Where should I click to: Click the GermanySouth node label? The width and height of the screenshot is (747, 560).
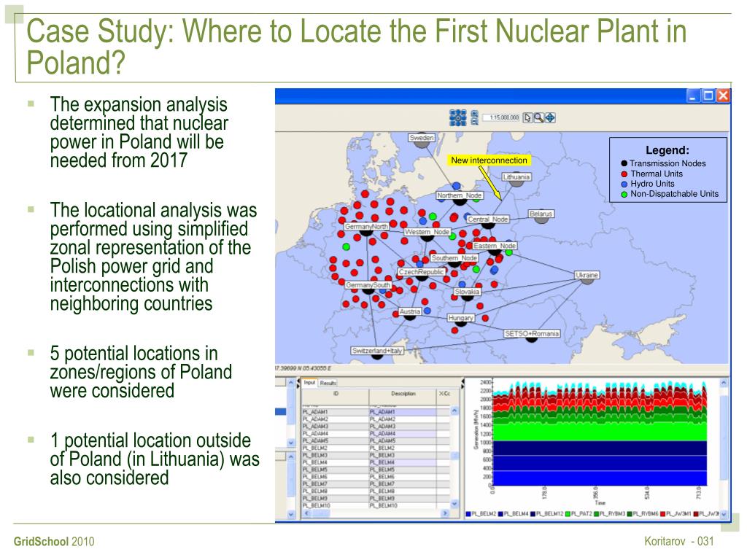(x=368, y=285)
